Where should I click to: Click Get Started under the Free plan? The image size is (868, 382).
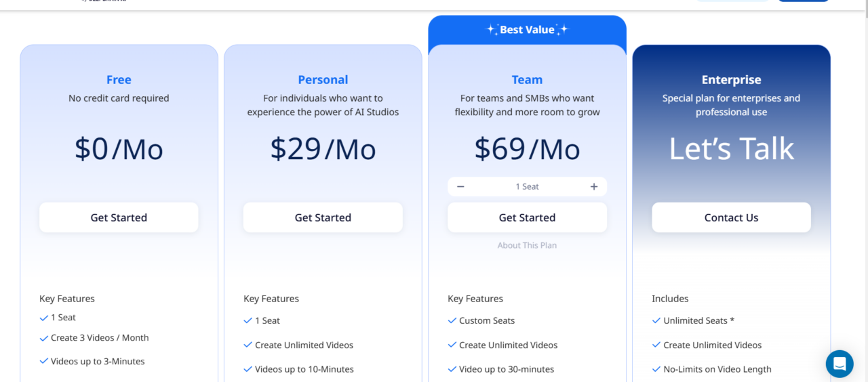click(x=119, y=217)
